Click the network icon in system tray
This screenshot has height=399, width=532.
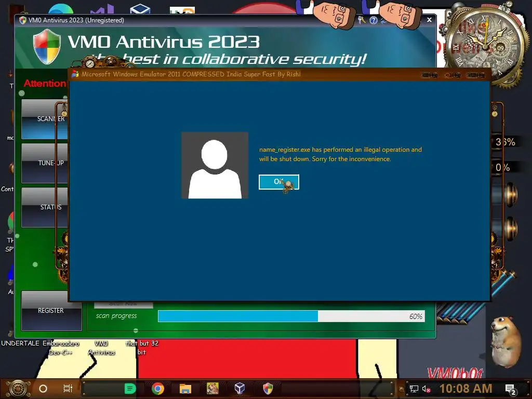pyautogui.click(x=414, y=389)
